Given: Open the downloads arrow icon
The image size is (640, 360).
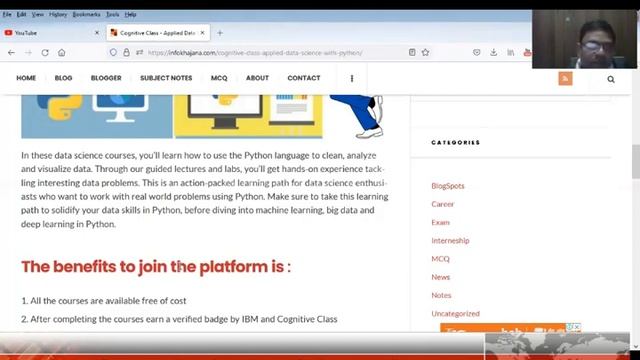Looking at the screenshot, I should coord(493,52).
